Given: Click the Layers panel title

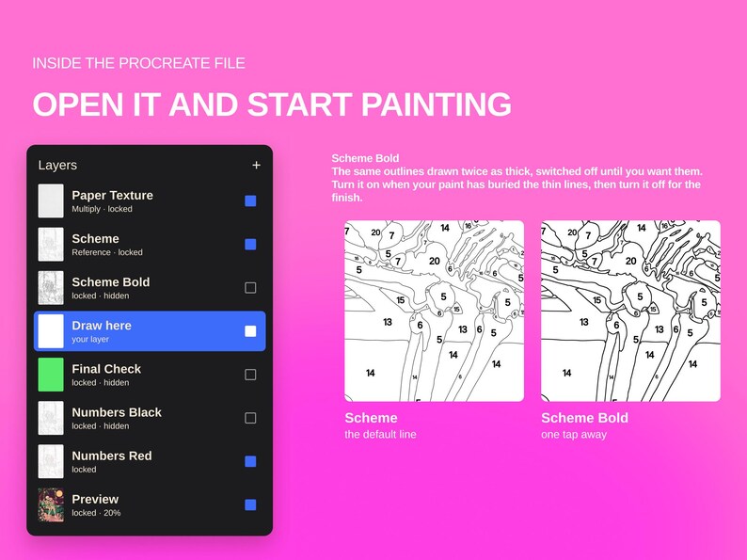Looking at the screenshot, I should click(57, 165).
